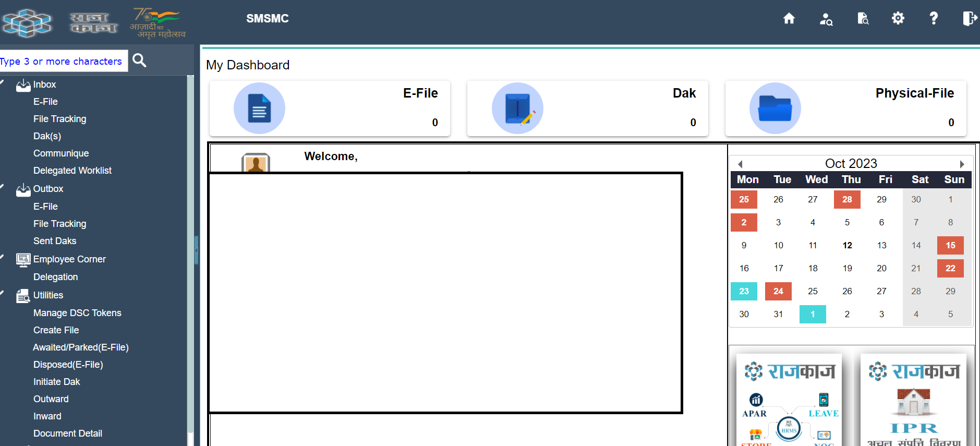Screen dimensions: 980x446
Task: Open the IPR house banner
Action: pyautogui.click(x=913, y=400)
